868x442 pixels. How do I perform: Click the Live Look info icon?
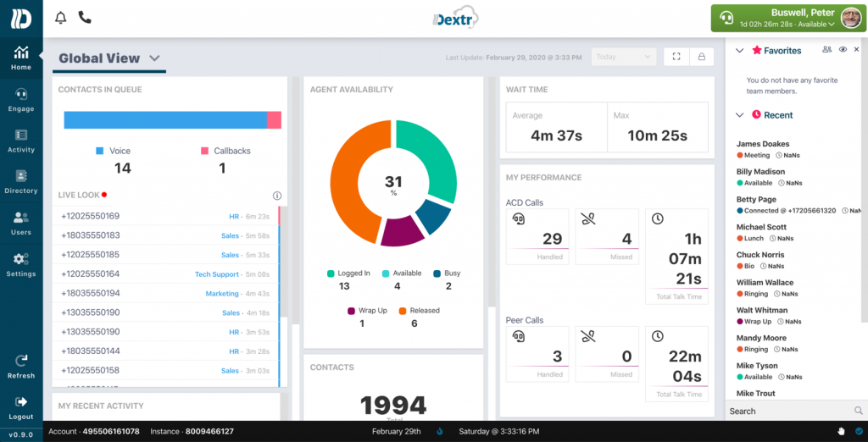tap(277, 196)
